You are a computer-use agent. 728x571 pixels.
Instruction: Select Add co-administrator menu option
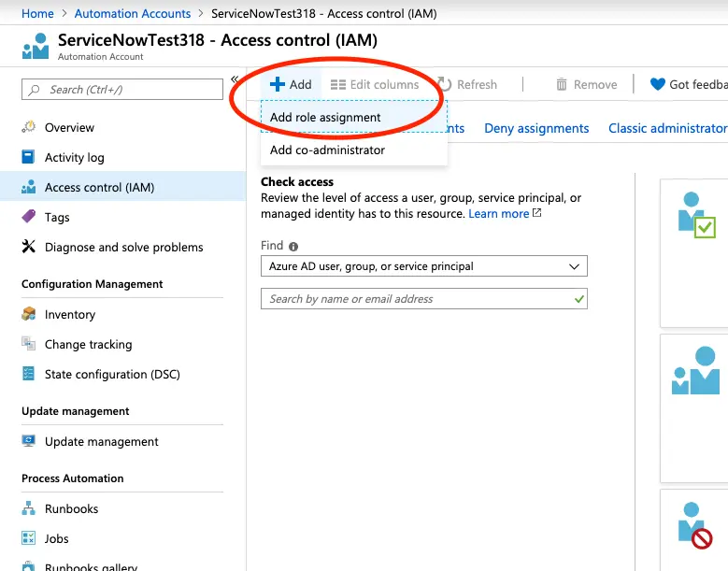pyautogui.click(x=354, y=150)
